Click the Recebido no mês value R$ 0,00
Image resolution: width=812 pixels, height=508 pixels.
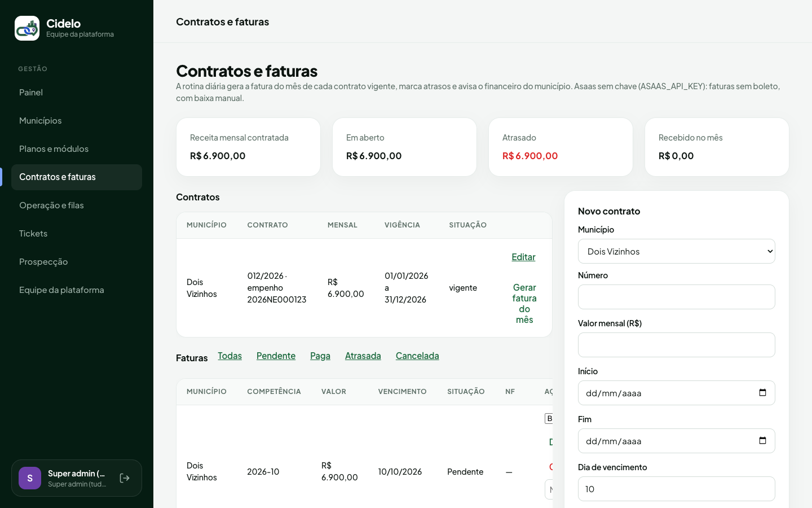676,156
